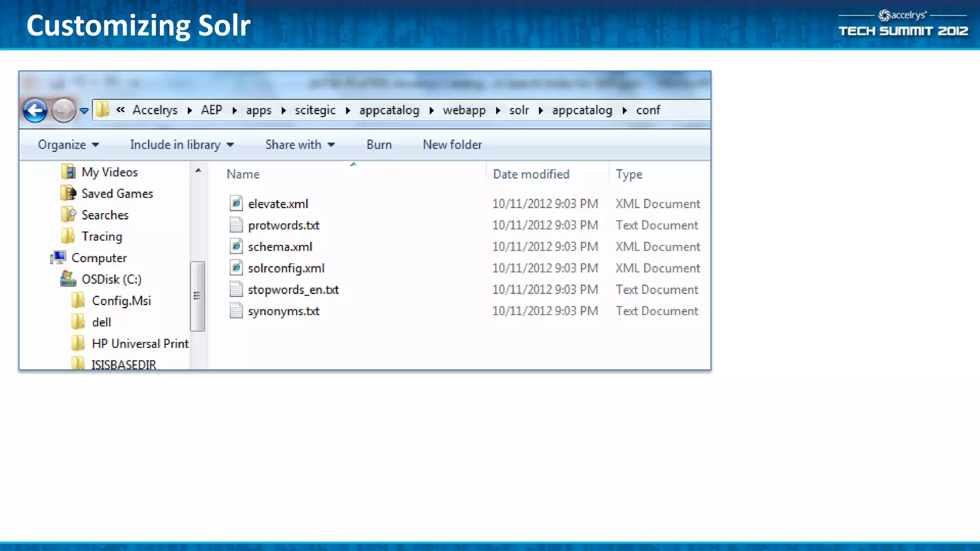980x551 pixels.
Task: Click the Burn toolbar command
Action: 379,144
